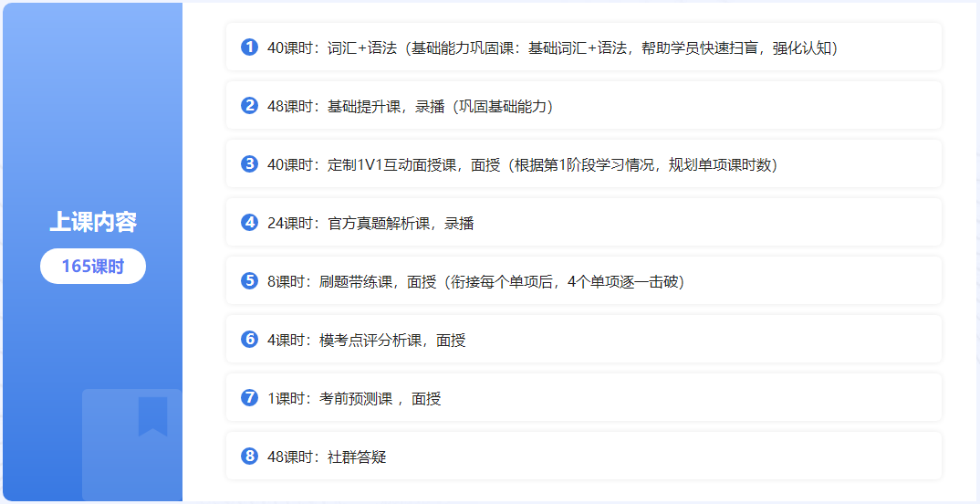Open the 1课时 考前预测课 text
This screenshot has height=504, width=980.
(x=354, y=398)
